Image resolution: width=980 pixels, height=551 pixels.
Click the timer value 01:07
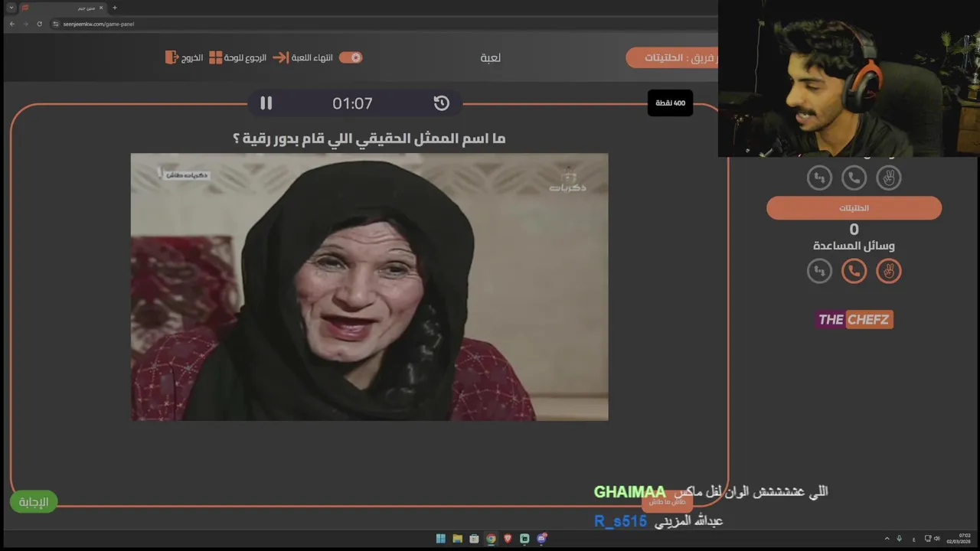352,103
